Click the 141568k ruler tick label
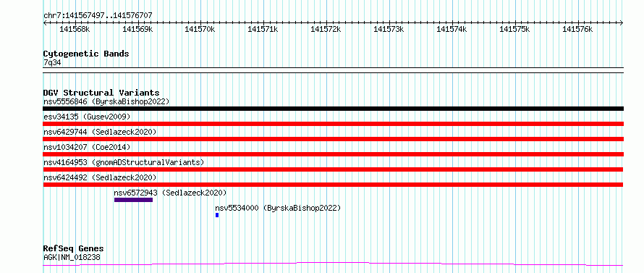The width and height of the screenshot is (644, 273). click(75, 30)
